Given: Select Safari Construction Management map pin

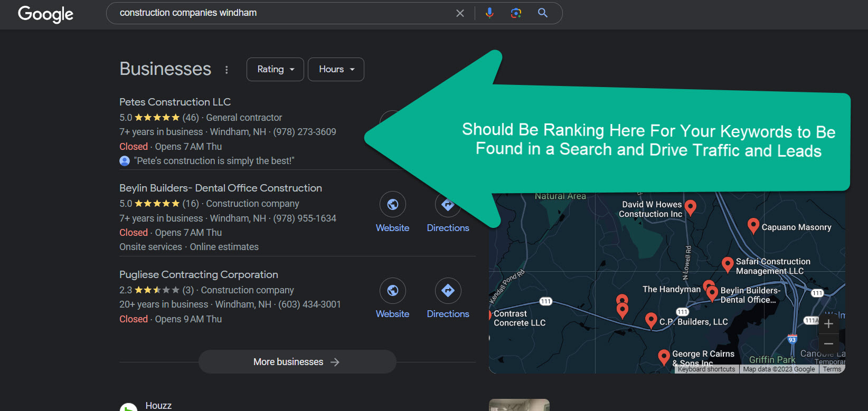Looking at the screenshot, I should pos(728,264).
